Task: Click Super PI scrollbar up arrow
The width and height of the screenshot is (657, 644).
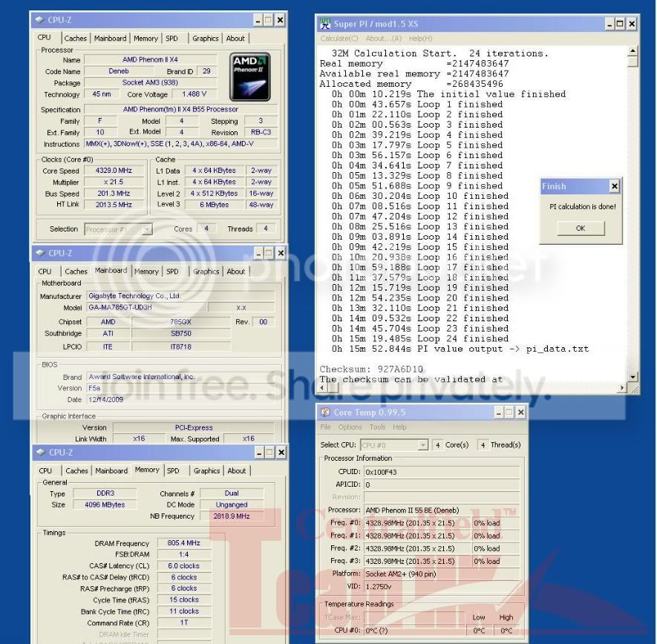Action: point(633,52)
